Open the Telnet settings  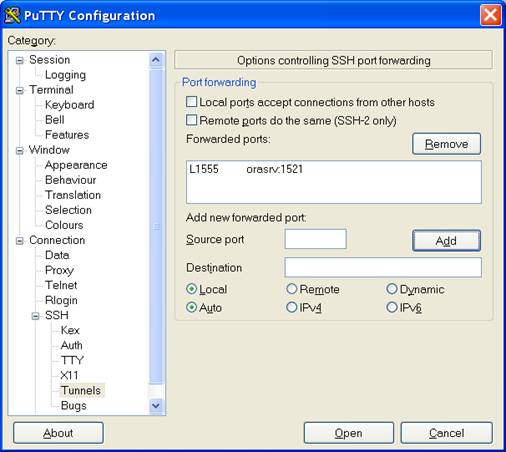[61, 285]
